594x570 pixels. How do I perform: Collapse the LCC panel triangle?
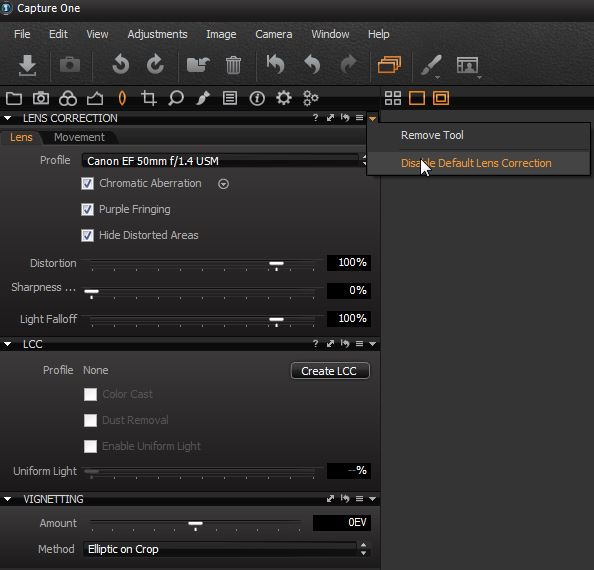pos(7,344)
